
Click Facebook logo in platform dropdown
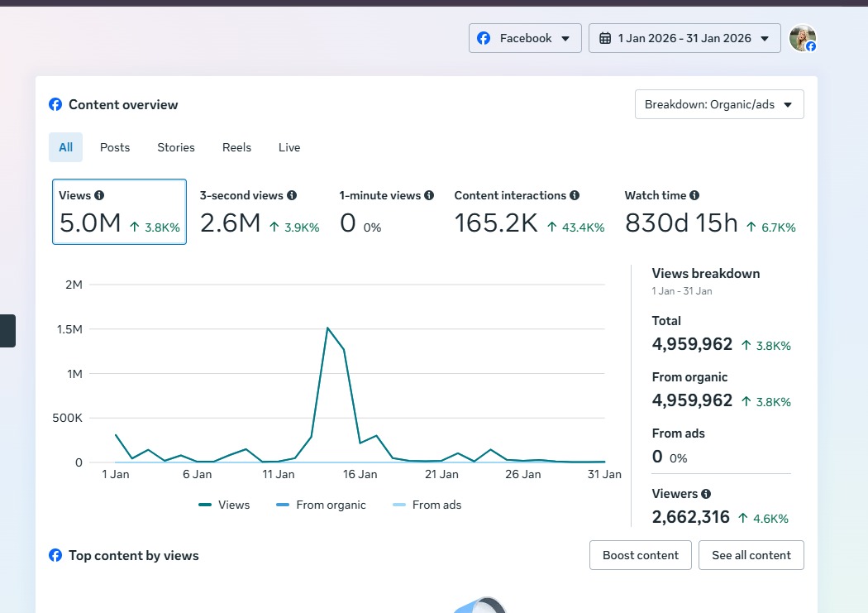coord(484,38)
